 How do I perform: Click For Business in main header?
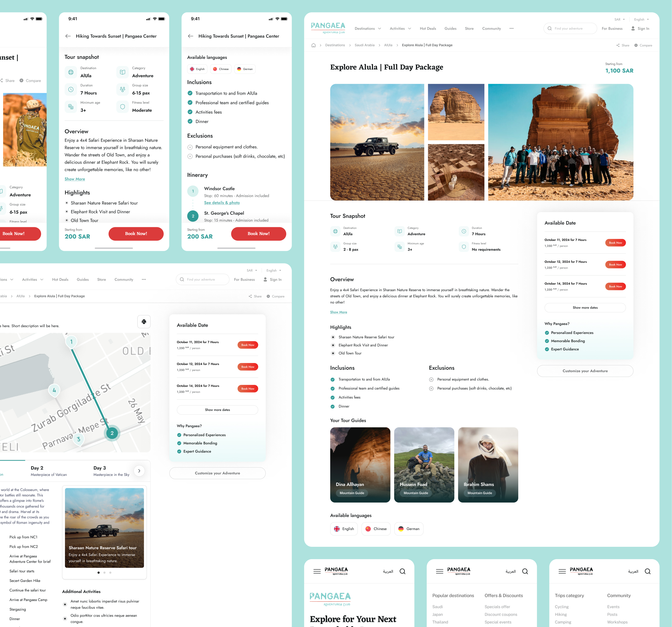click(612, 29)
